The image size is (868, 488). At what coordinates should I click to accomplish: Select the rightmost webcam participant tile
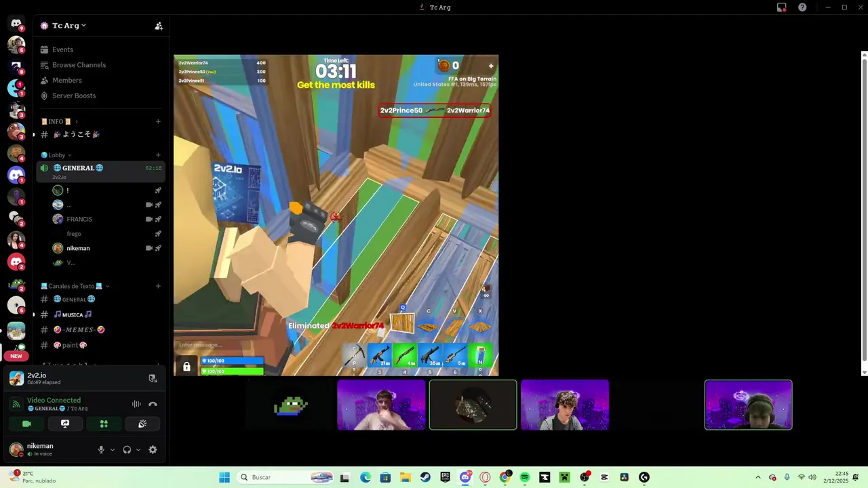click(748, 405)
